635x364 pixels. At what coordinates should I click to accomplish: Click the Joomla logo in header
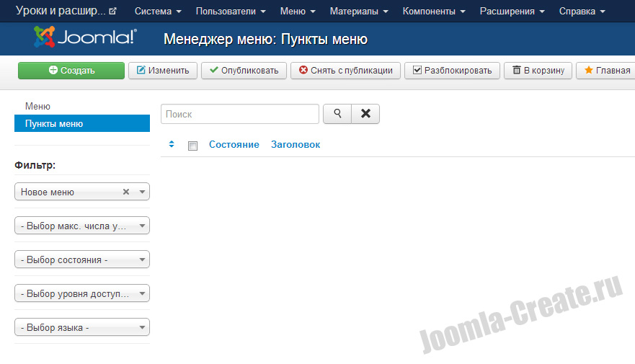(x=85, y=37)
